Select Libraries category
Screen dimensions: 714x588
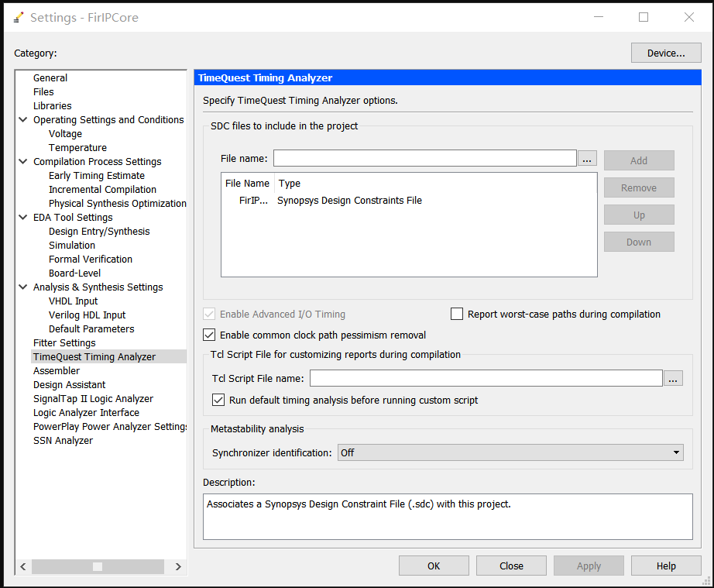click(53, 105)
